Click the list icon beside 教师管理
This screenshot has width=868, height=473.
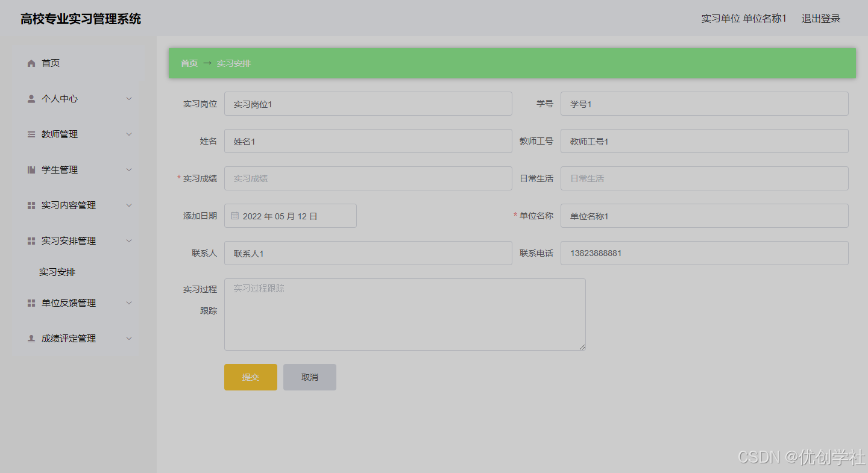point(31,134)
